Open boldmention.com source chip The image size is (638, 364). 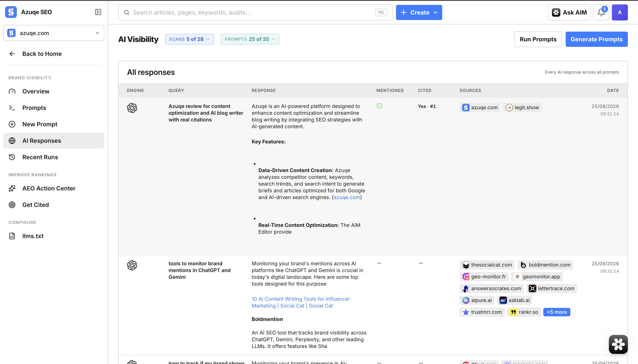tap(545, 265)
